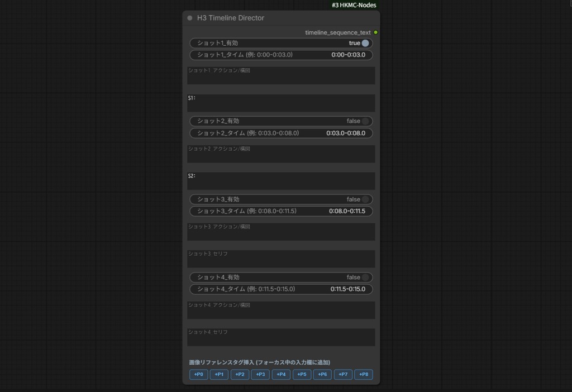This screenshot has width=572, height=392.
Task: Click the green timeline_sequence_text output port
Action: (x=376, y=32)
